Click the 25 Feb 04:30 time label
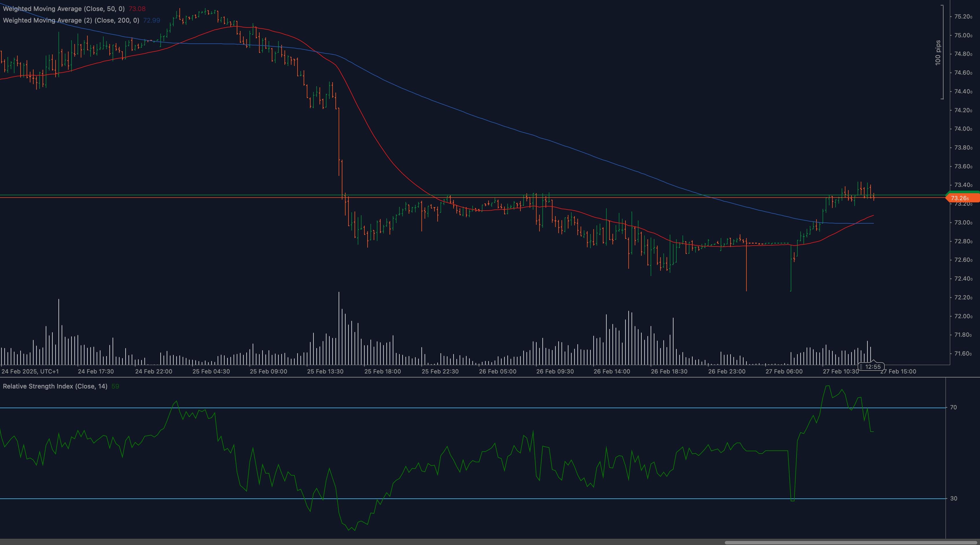This screenshot has width=980, height=545. pyautogui.click(x=211, y=371)
